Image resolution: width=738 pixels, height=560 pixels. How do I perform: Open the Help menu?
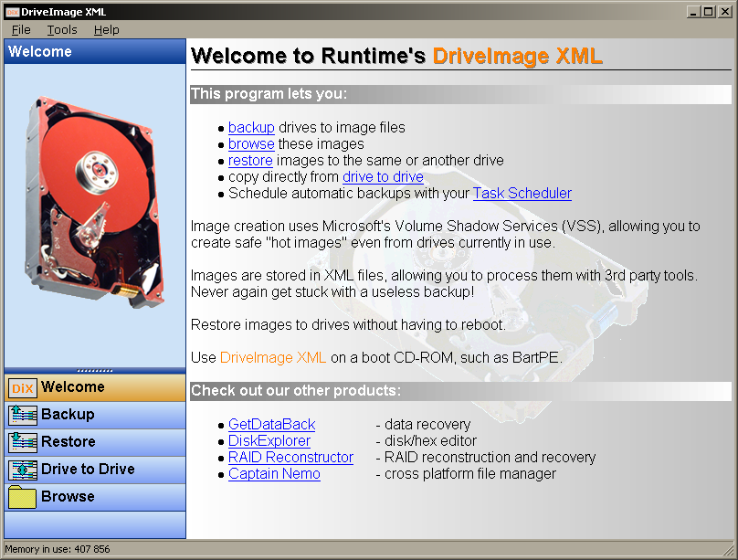coord(106,29)
